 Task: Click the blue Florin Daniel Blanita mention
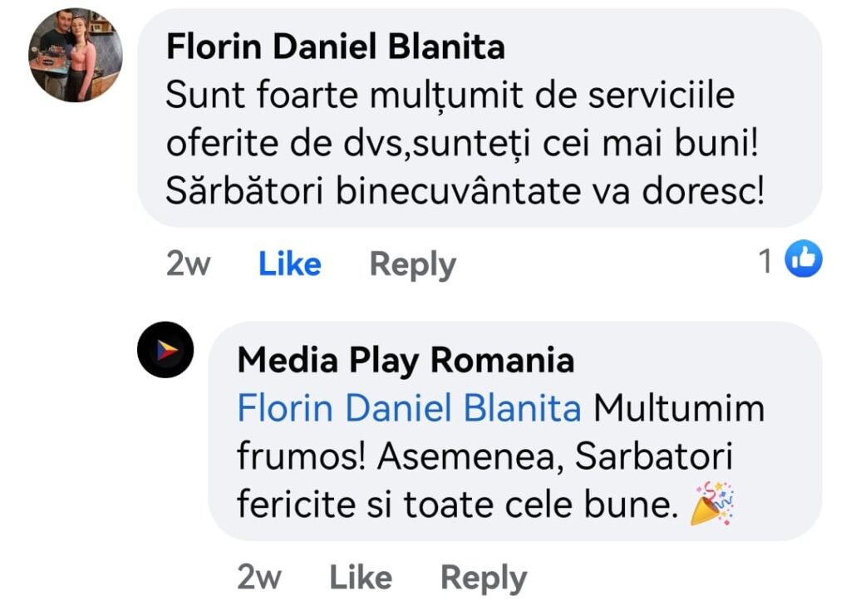click(409, 409)
